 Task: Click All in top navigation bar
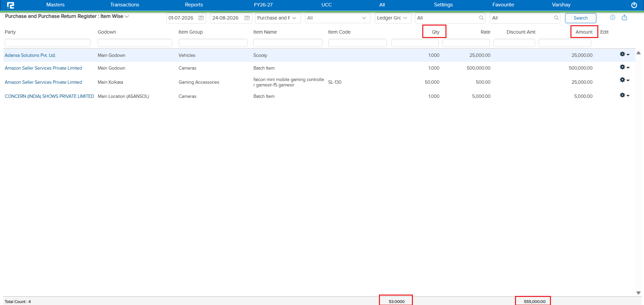[x=382, y=5]
